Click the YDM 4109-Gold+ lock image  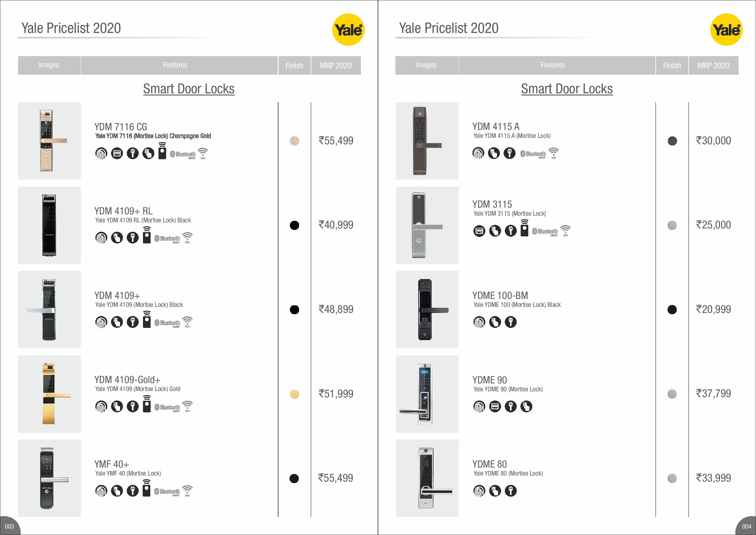click(x=49, y=394)
